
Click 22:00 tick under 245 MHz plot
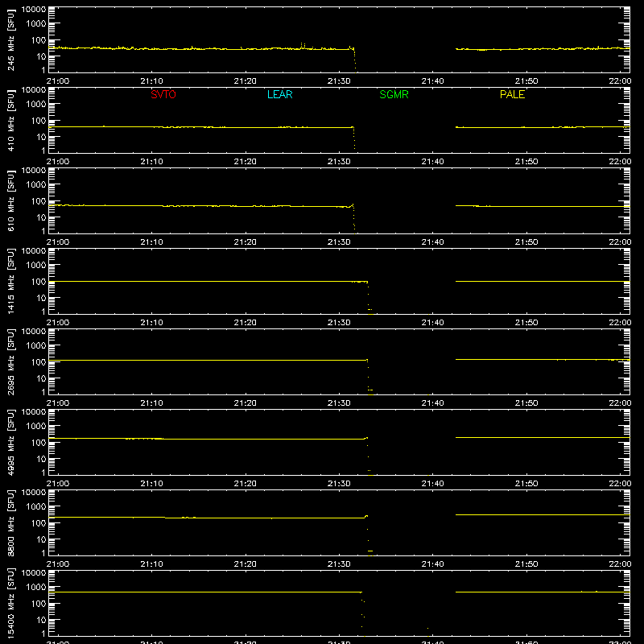(620, 81)
